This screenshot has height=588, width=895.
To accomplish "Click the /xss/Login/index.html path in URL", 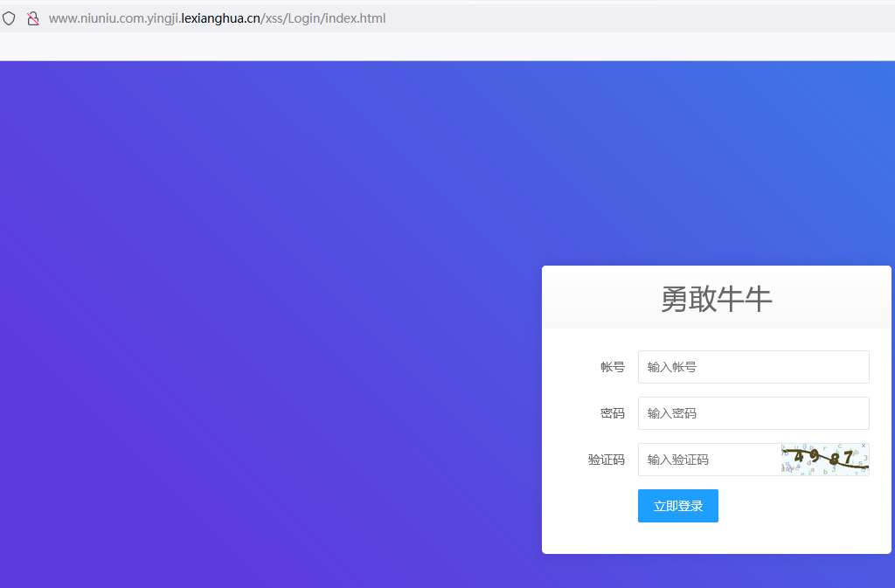I will (323, 18).
